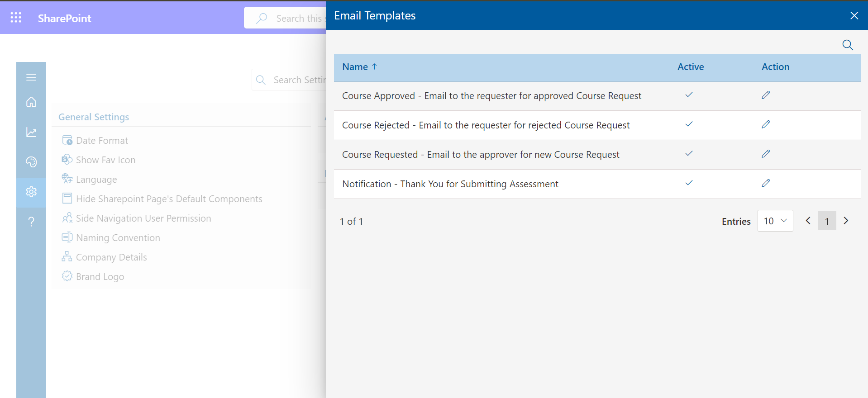The width and height of the screenshot is (868, 398).
Task: Select Notification - Thank You for Submitting Assessment
Action: [x=450, y=184]
